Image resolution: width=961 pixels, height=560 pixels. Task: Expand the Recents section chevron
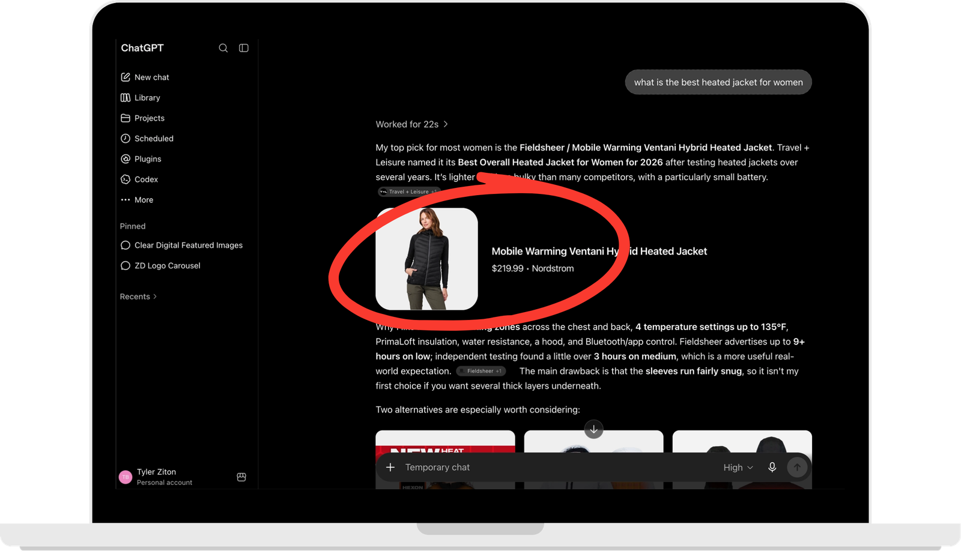point(155,297)
